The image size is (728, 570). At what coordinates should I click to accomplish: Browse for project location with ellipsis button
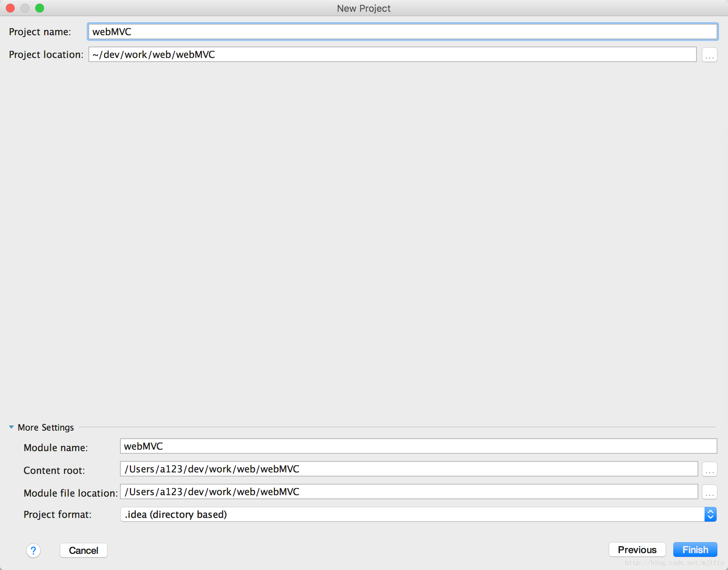click(x=709, y=55)
